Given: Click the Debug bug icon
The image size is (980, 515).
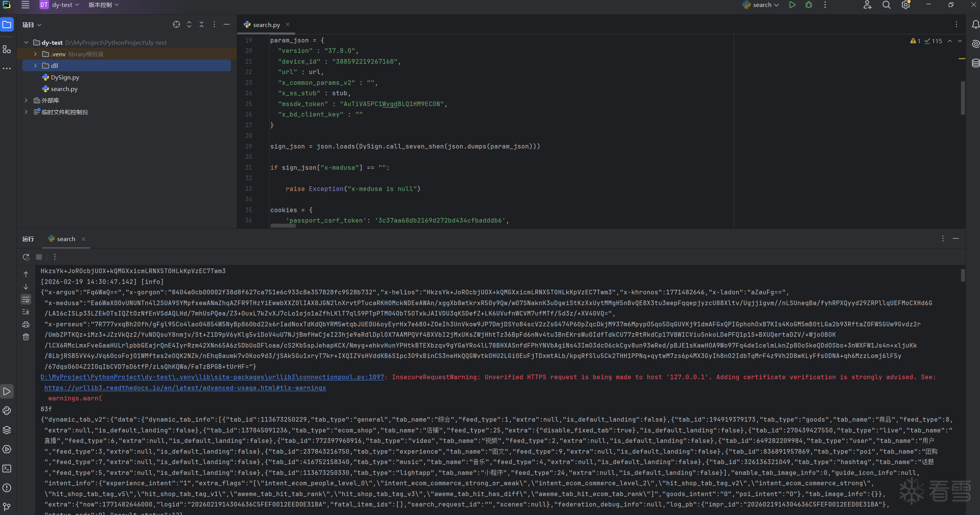Looking at the screenshot, I should 809,5.
